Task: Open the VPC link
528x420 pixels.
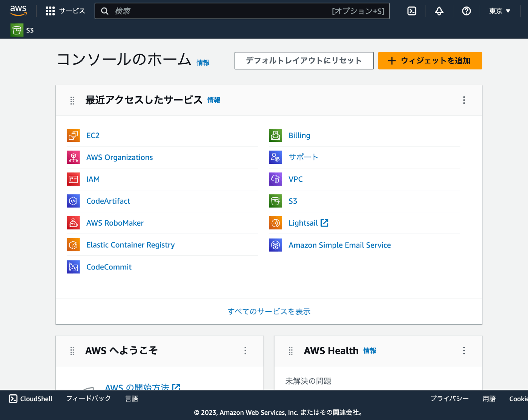Action: coord(296,179)
